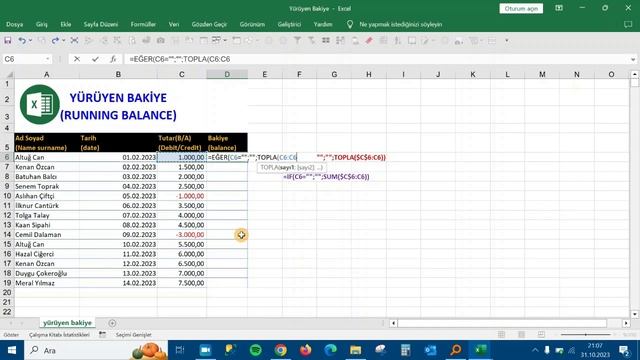This screenshot has width=640, height=360.
Task: Click the zoom slider in status bar
Action: click(x=586, y=335)
